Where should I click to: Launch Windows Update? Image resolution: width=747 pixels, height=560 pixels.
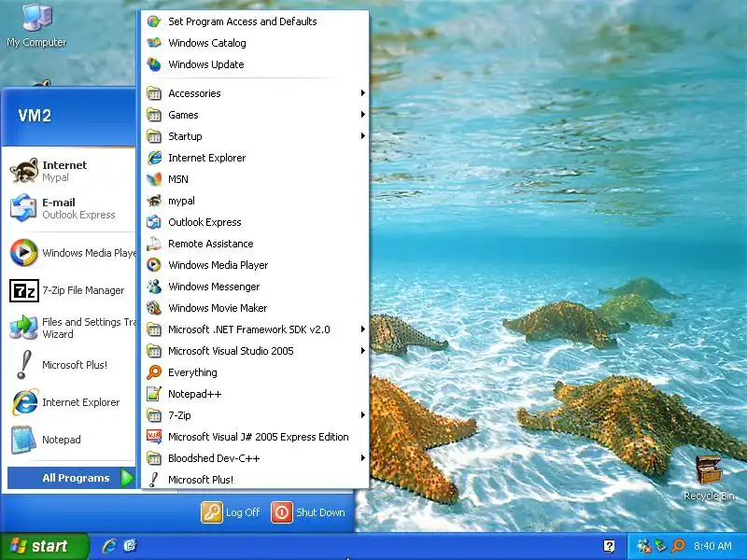click(255, 64)
